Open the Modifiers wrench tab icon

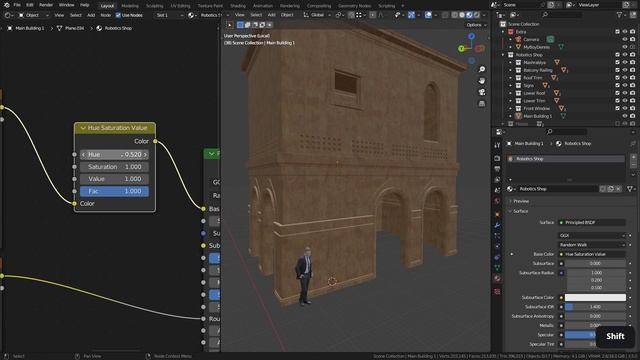tap(497, 225)
